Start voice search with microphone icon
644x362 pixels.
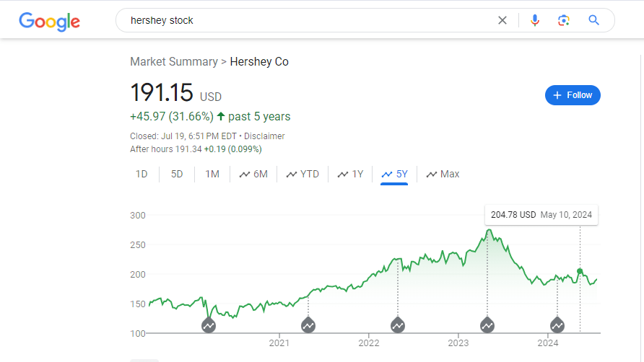535,20
